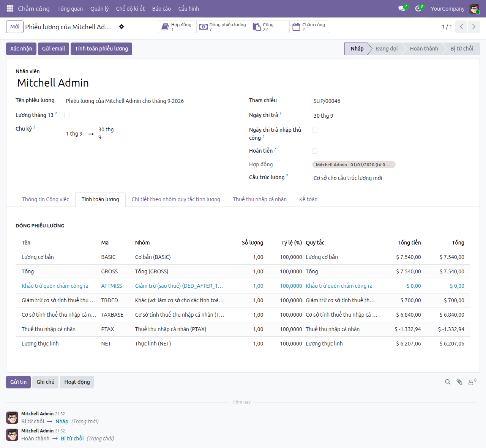Tick the Hoàn tiền checkbox
Screen dimensions: 486x448
point(315,151)
